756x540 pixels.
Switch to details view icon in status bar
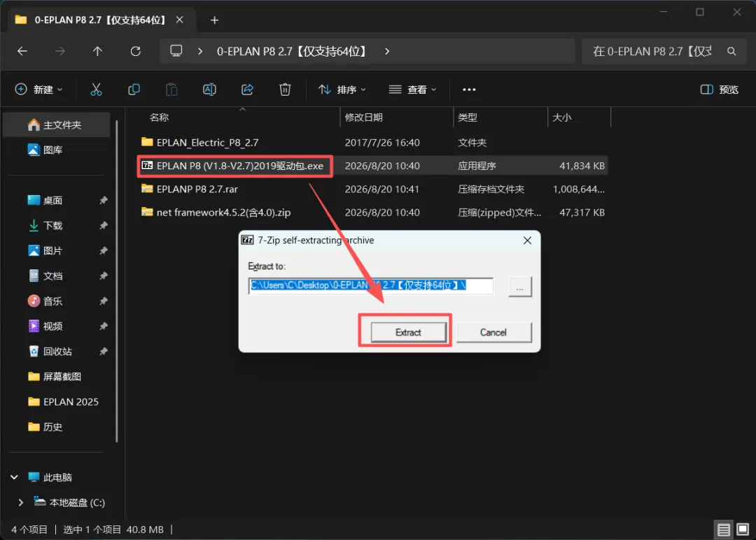tap(723, 530)
